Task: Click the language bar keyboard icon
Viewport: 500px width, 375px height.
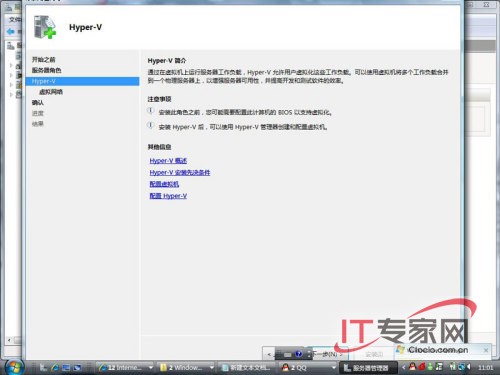Action: 287,355
